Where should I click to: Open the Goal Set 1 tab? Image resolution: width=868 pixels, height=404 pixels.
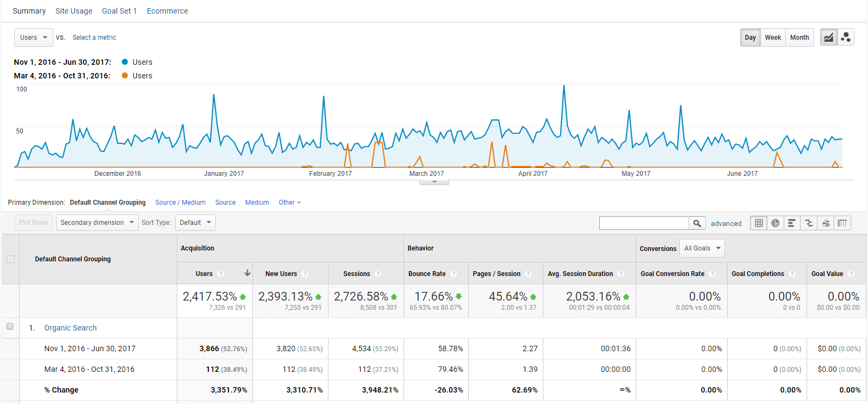click(119, 11)
